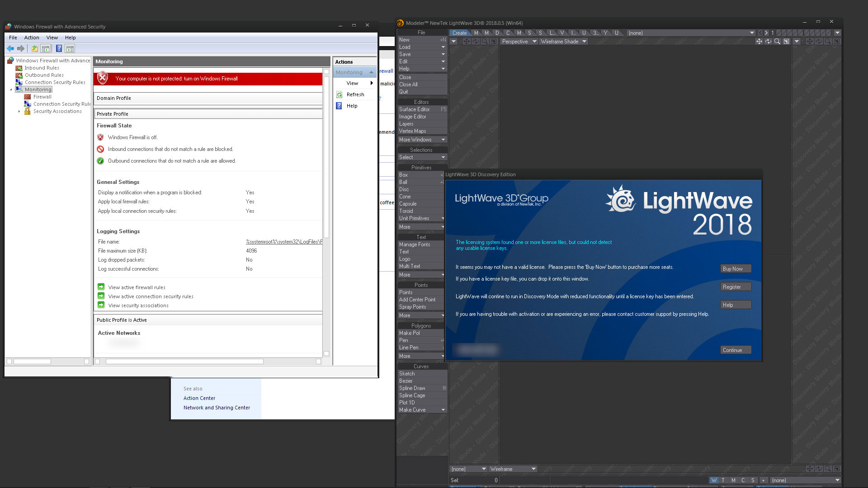The height and width of the screenshot is (488, 868).
Task: Open Surface Editor in Modeler
Action: coord(422,109)
